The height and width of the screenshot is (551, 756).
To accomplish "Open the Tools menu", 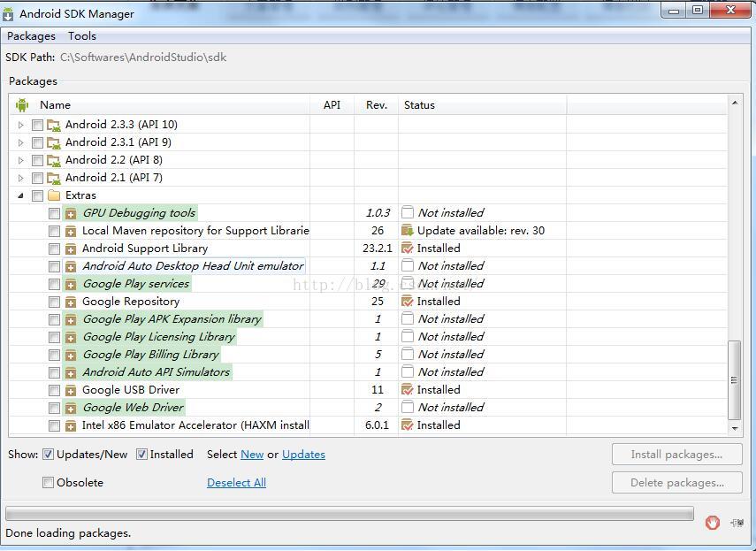I will [x=82, y=36].
